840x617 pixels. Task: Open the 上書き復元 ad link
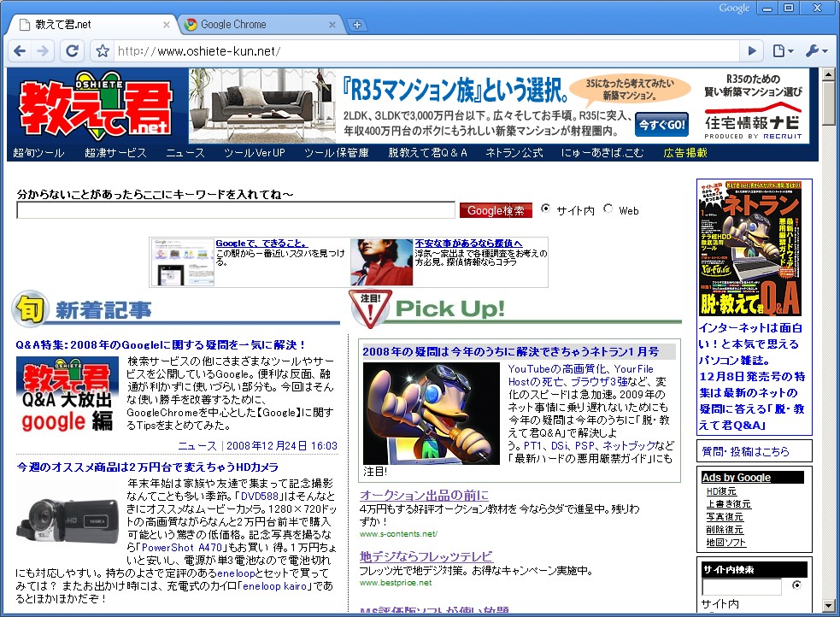(729, 504)
